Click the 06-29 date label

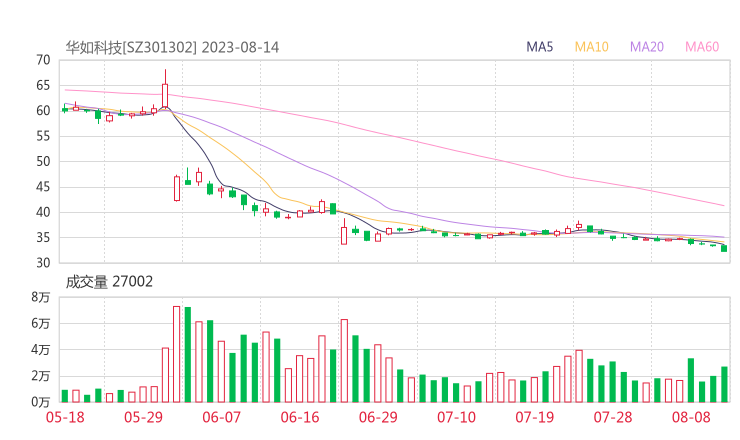pos(378,417)
